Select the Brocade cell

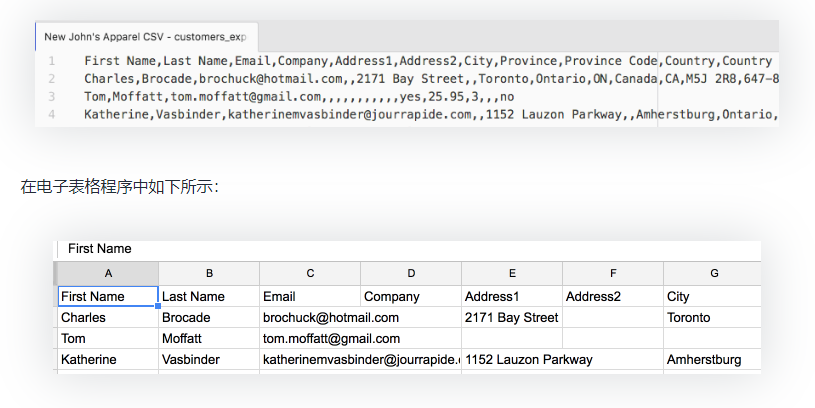tap(209, 318)
